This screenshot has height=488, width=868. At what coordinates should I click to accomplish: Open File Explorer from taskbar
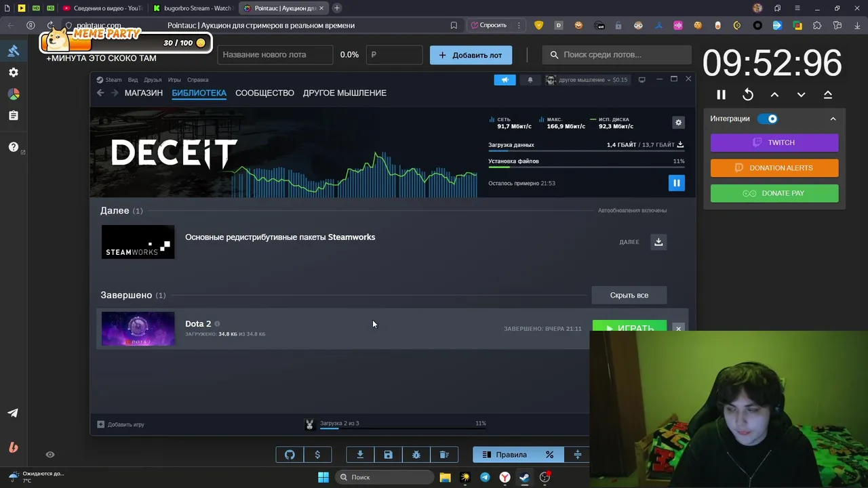pyautogui.click(x=446, y=477)
